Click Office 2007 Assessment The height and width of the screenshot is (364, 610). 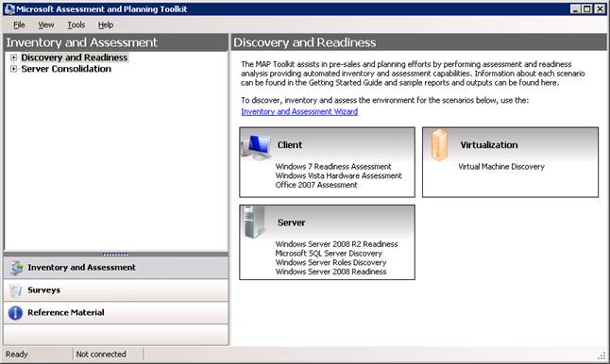tap(316, 186)
